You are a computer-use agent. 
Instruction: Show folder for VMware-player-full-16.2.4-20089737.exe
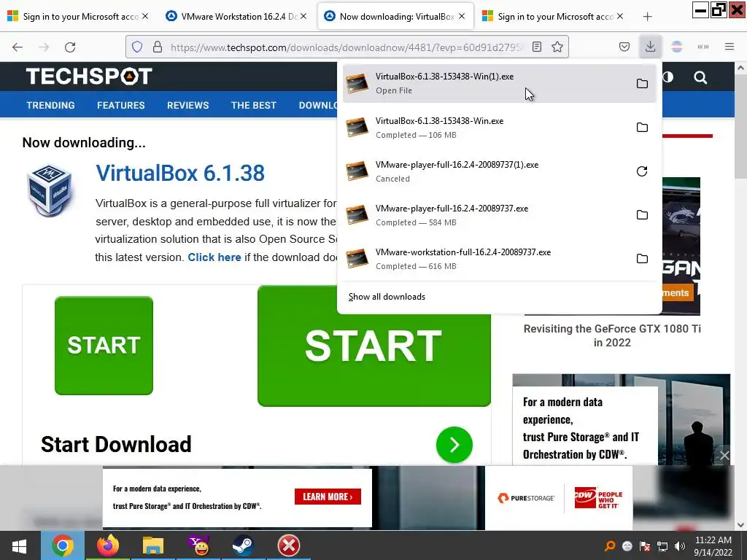point(642,215)
